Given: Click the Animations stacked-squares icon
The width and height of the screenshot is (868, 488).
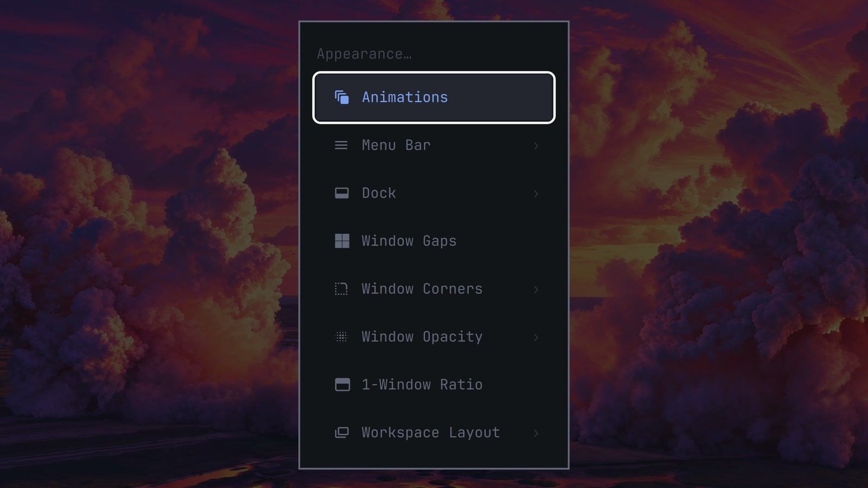Looking at the screenshot, I should point(342,98).
